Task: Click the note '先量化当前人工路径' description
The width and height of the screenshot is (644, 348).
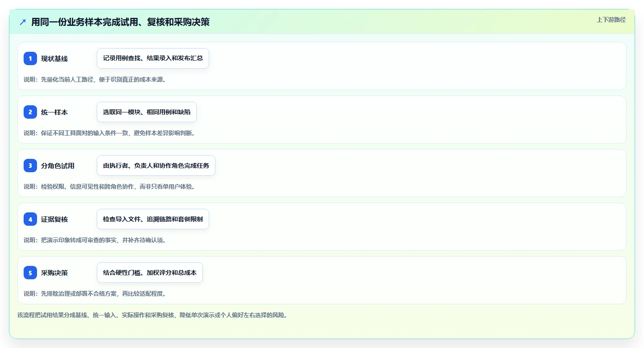Action: click(x=95, y=79)
